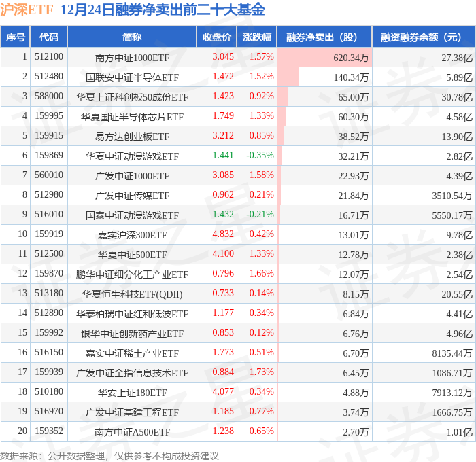Click balance value 8135.44万
The image size is (476, 462).
pyautogui.click(x=452, y=353)
